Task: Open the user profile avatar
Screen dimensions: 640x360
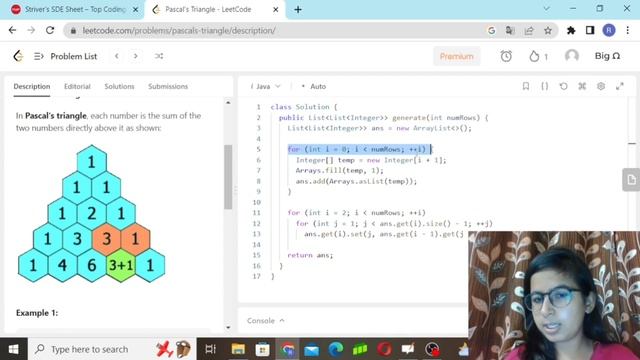Action: pyautogui.click(x=571, y=56)
